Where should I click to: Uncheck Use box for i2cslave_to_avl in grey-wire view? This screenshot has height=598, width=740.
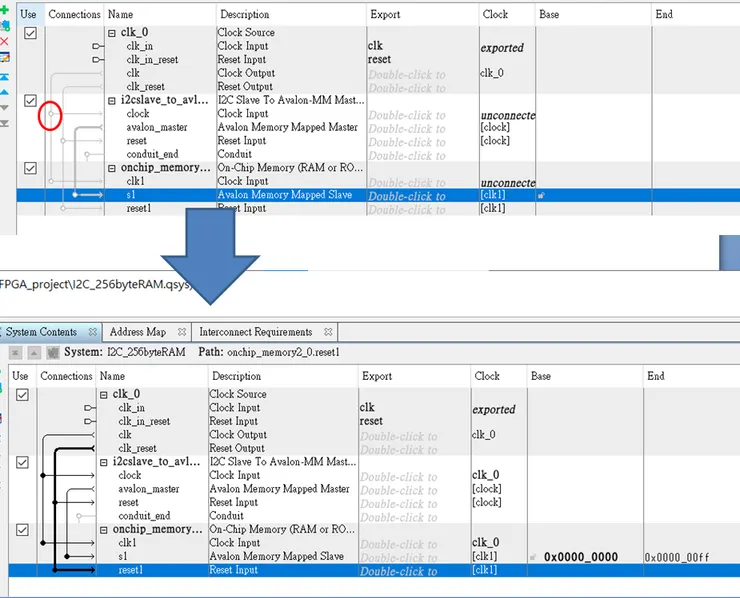[30, 101]
